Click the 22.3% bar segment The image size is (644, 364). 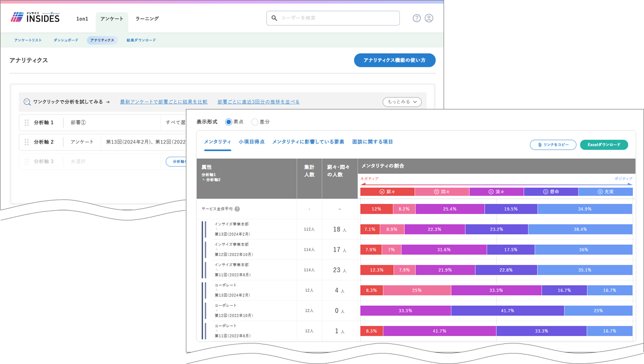point(435,229)
